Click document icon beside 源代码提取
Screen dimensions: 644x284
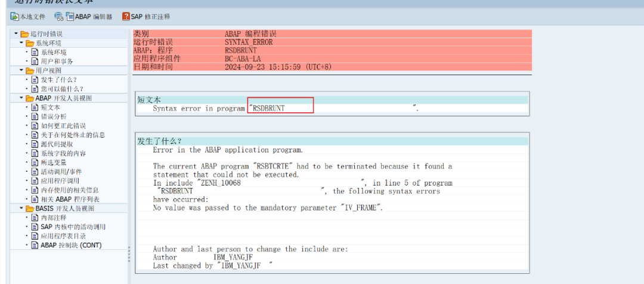(35, 144)
